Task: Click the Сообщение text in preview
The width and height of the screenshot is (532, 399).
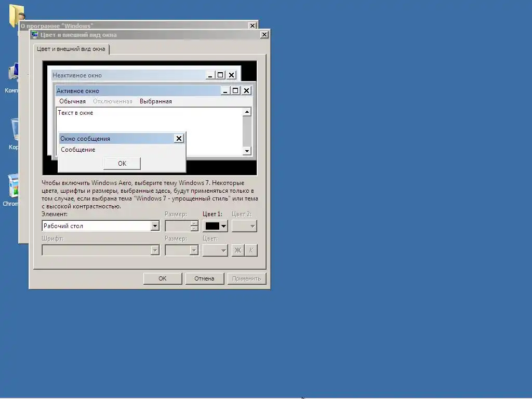Action: (x=78, y=150)
